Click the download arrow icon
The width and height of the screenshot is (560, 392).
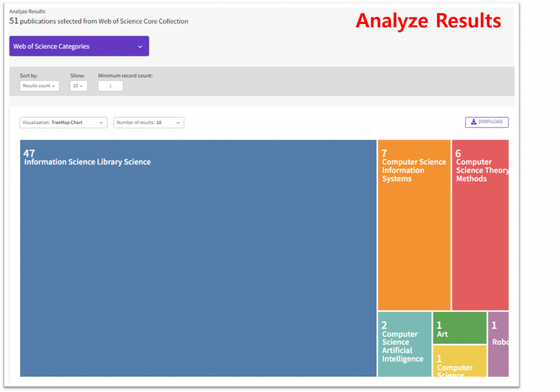click(474, 122)
